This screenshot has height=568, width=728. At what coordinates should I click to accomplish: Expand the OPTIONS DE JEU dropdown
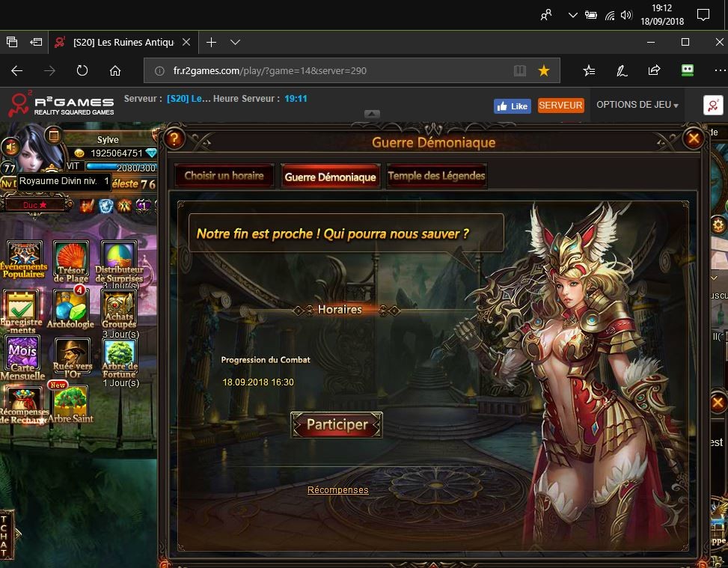click(637, 105)
